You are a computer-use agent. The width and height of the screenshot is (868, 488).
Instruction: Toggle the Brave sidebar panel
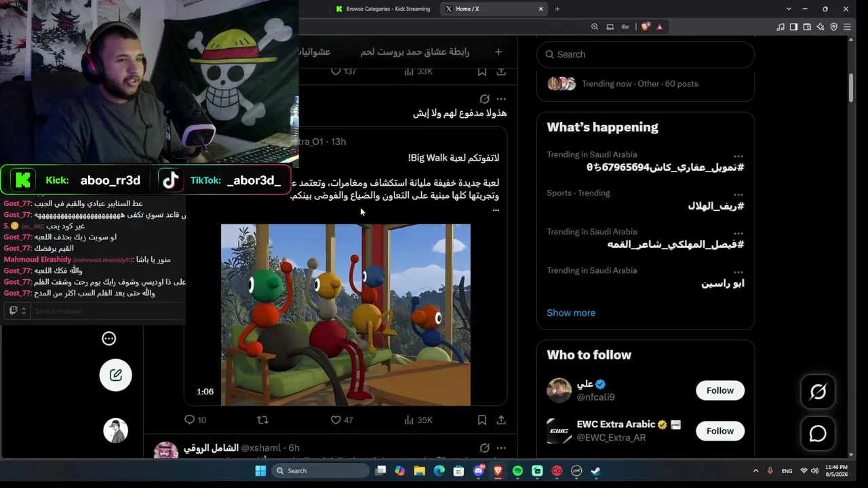[793, 27]
